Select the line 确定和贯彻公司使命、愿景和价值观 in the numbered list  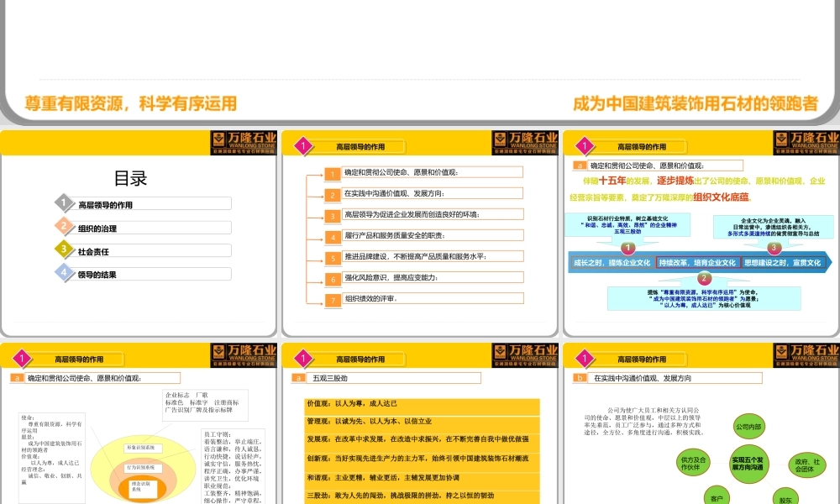click(x=432, y=172)
